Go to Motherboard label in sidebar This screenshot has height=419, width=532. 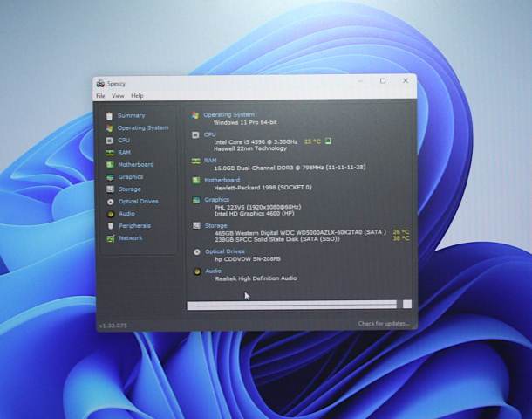136,165
